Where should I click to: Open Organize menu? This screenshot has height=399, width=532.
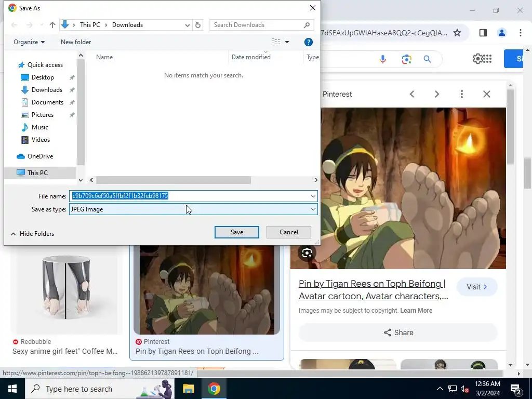pos(29,42)
